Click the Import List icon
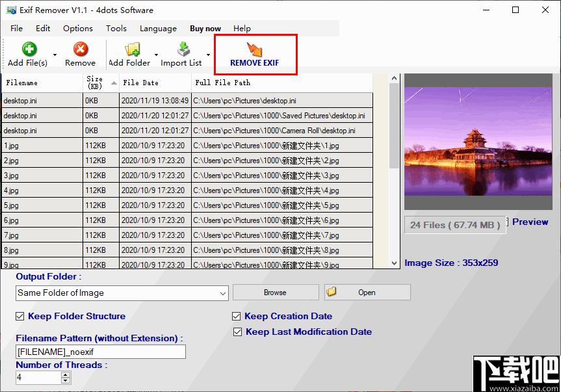This screenshot has height=392, width=561. 183,49
